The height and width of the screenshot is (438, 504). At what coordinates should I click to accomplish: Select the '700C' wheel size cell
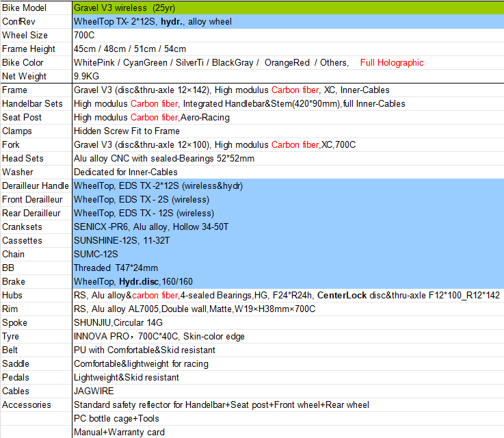288,35
